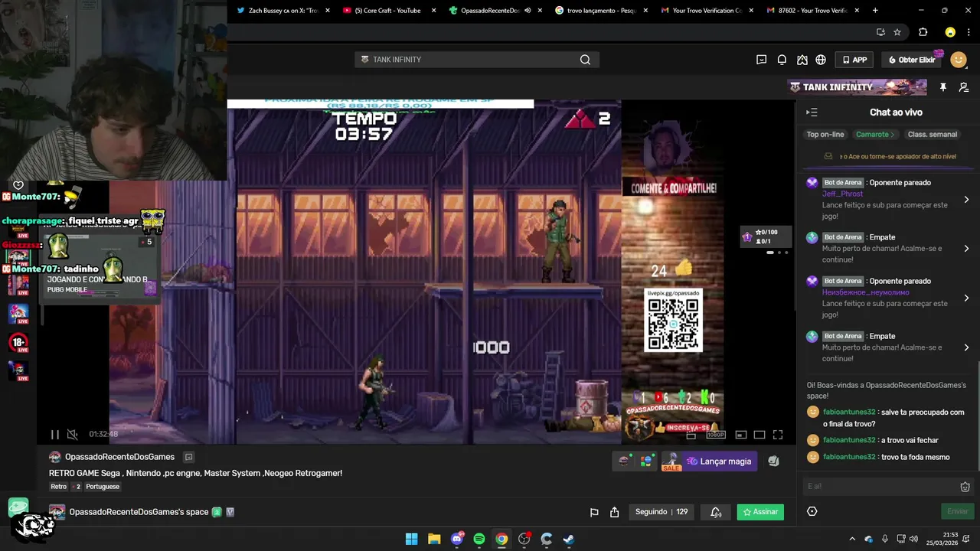Click the Portuguese language tag
Screen dimensions: 980x551
(103, 487)
